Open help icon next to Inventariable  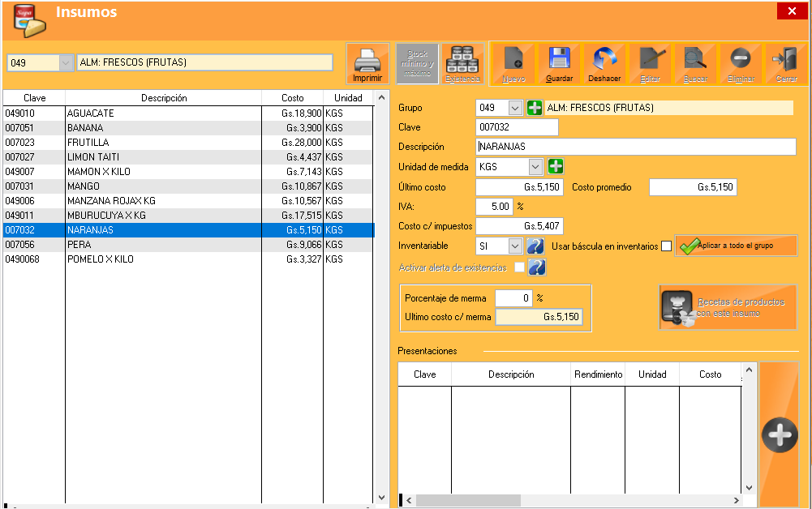(x=535, y=246)
